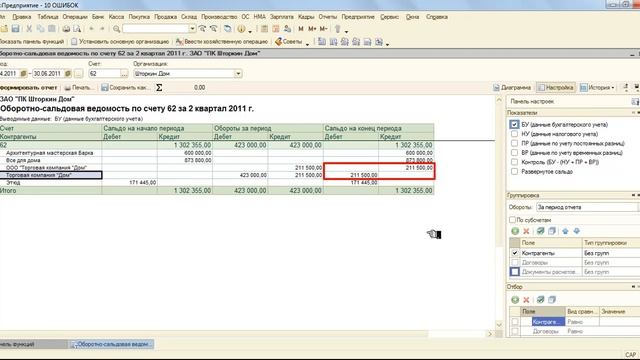This screenshot has height=360, width=640.
Task: Open the Отчеты menu
Action: tap(327, 17)
